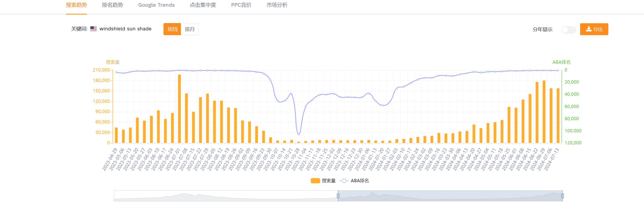Click left handle of range slider
The width and height of the screenshot is (644, 210).
pyautogui.click(x=338, y=196)
